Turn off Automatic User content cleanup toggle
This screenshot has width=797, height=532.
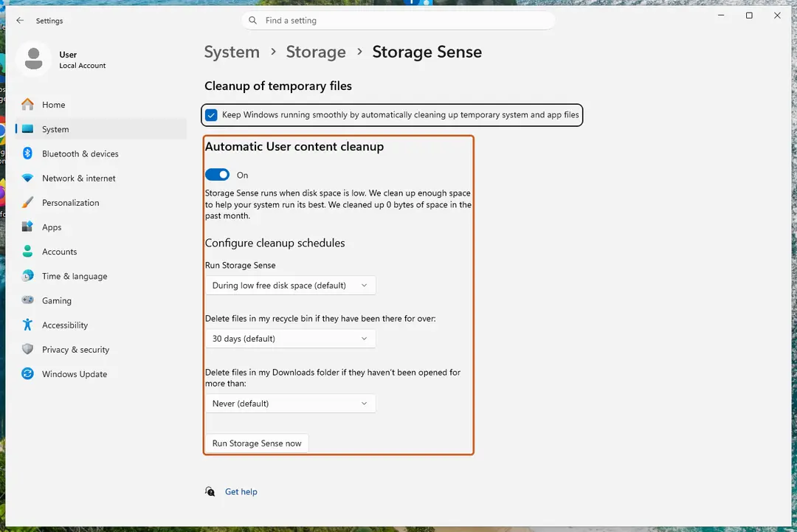point(218,175)
